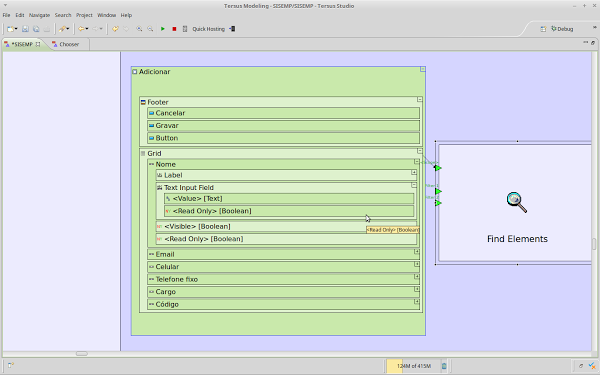Collapse the Text Input Field element

(414, 185)
